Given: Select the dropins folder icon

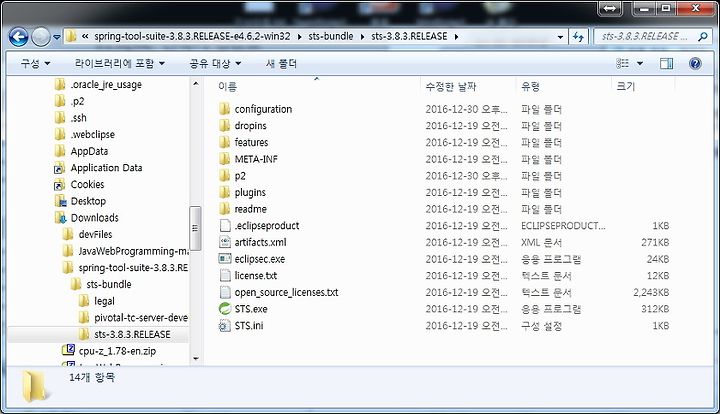Looking at the screenshot, I should tap(225, 125).
